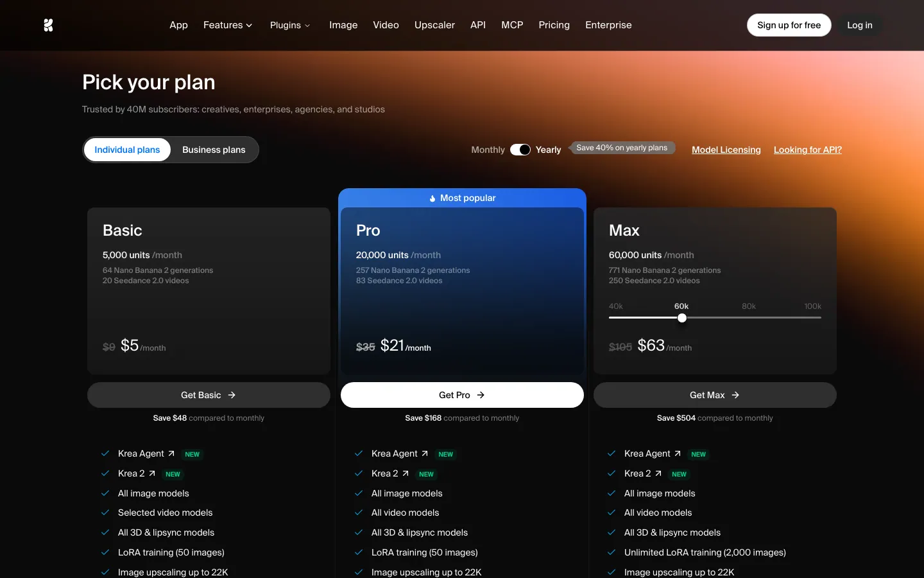Screen dimensions: 924x578
Task: Expand the Features dropdown menu
Action: click(228, 25)
